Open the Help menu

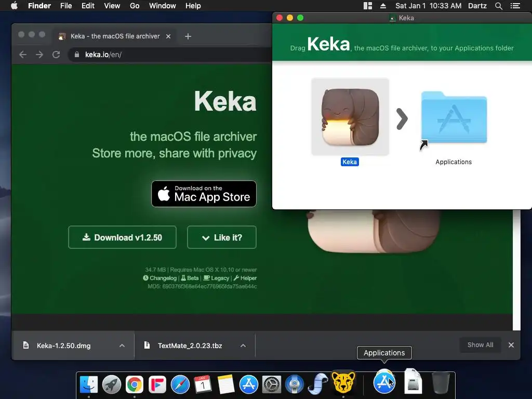(193, 6)
